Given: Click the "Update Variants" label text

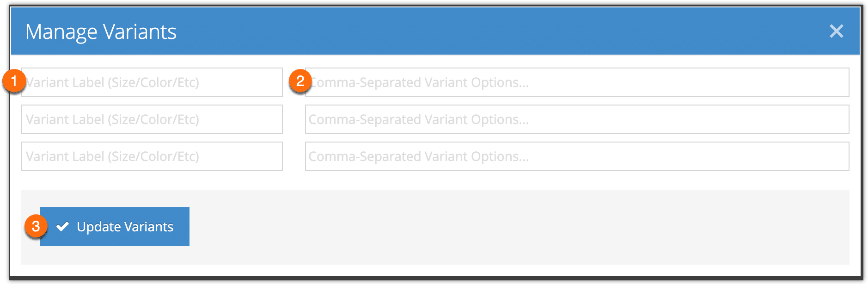Looking at the screenshot, I should (x=125, y=227).
